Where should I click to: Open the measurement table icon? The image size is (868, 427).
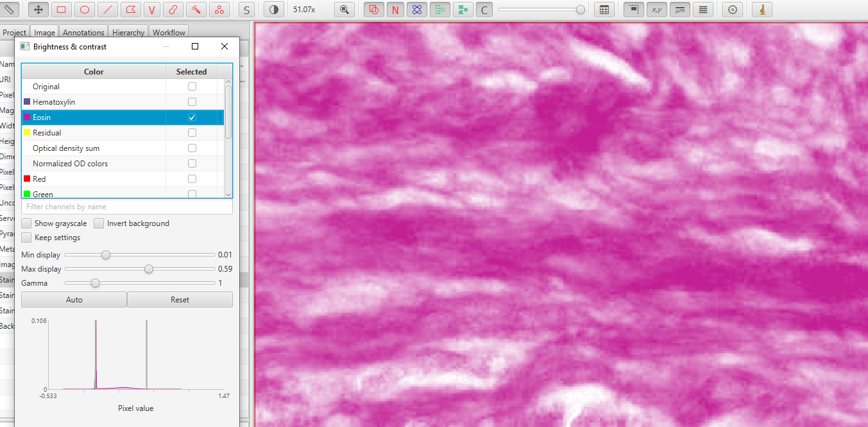[604, 9]
